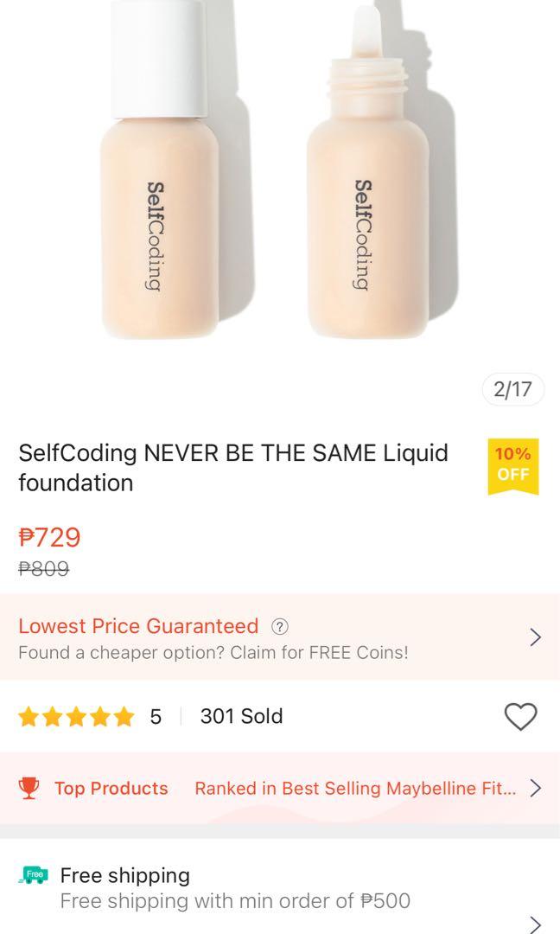
Task: Expand the Free shipping details arrow
Action: coord(535,924)
